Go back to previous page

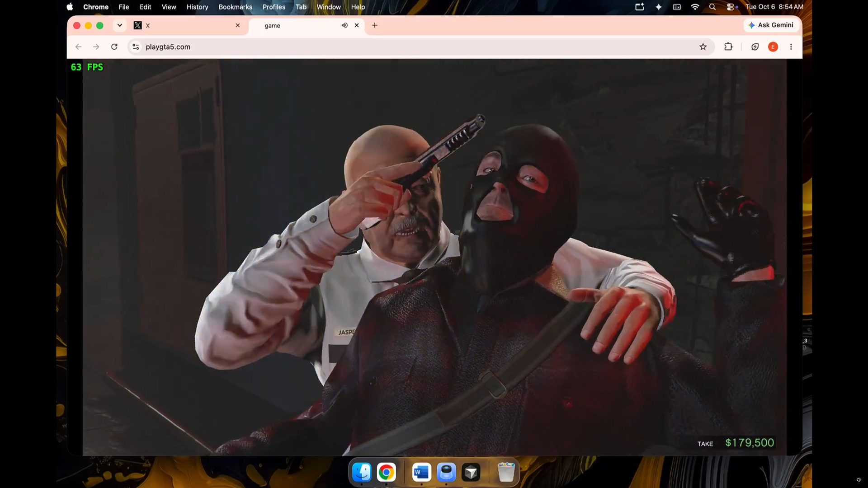(78, 47)
